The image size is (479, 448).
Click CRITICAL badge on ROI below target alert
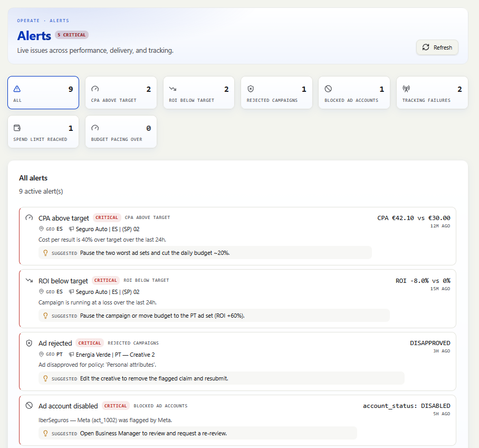tap(106, 280)
